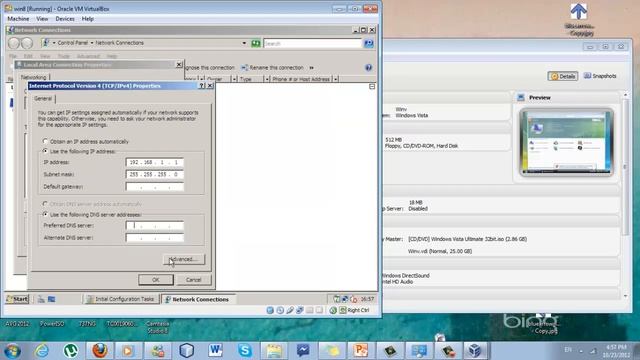The height and width of the screenshot is (360, 640).
Task: Open the Devices menu in VirtualBox
Action: (65, 19)
